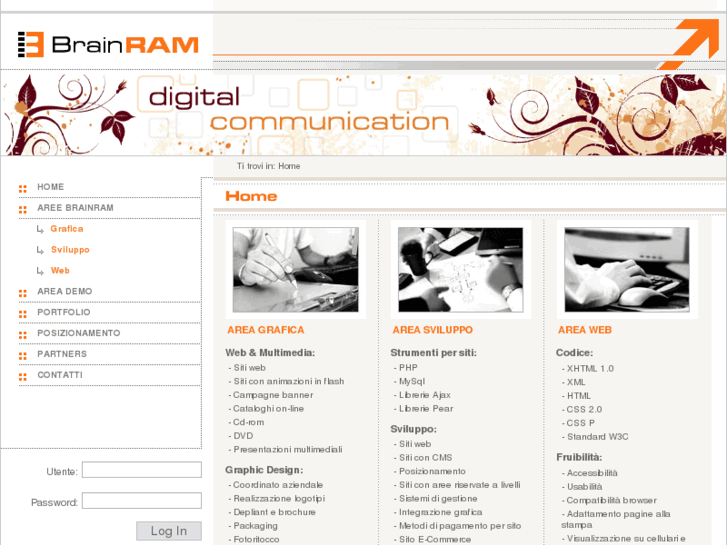Click the Log In button
This screenshot has width=727, height=545.
coord(169,531)
